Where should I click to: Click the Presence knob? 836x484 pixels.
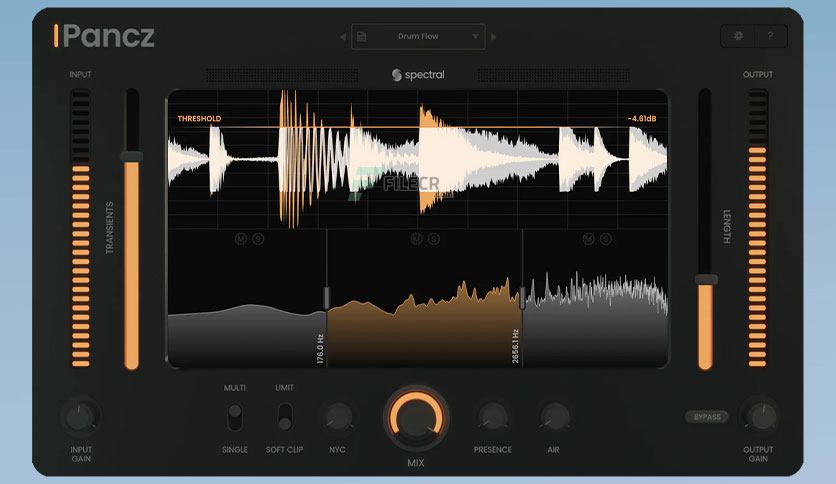pyautogui.click(x=493, y=417)
